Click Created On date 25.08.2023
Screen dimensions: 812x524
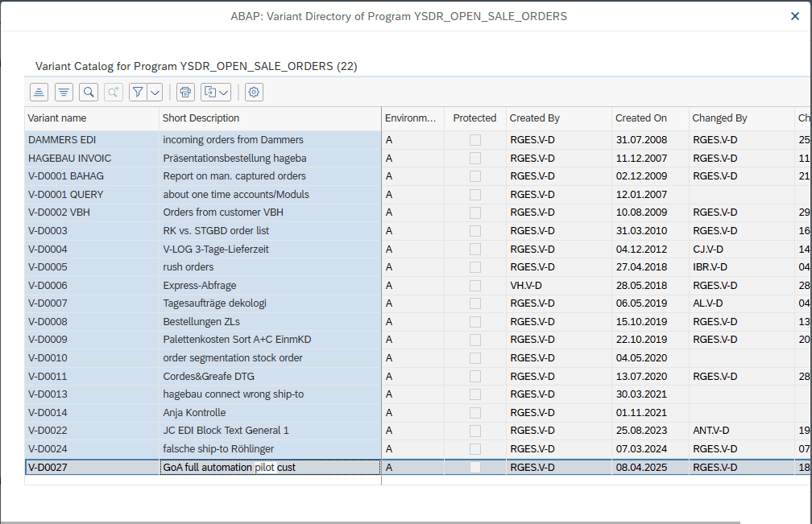click(641, 431)
